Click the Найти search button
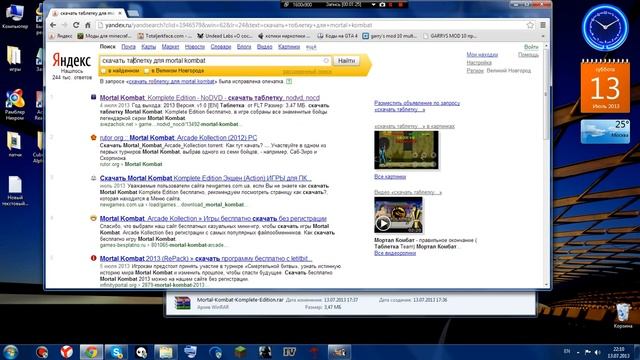The height and width of the screenshot is (360, 640). (x=347, y=60)
